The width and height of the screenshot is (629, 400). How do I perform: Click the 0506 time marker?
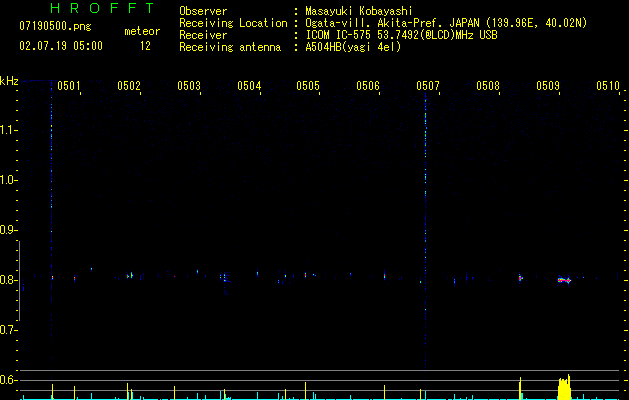tap(368, 86)
